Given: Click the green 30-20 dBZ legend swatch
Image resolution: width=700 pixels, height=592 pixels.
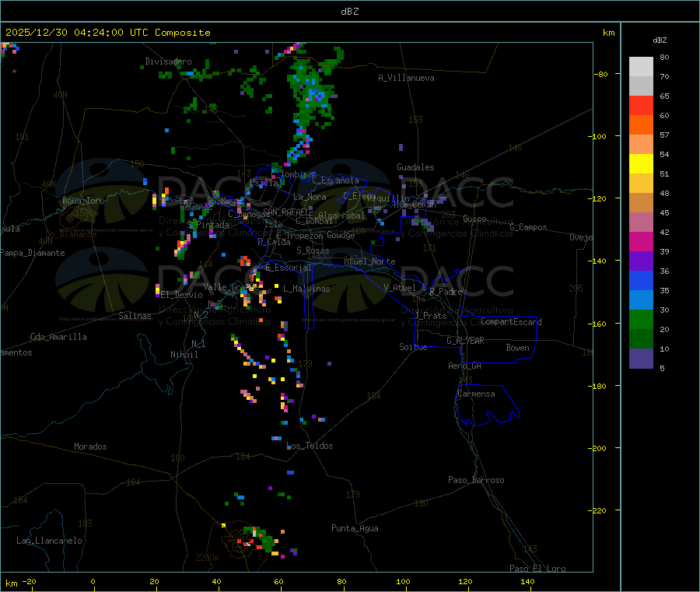Looking at the screenshot, I should pyautogui.click(x=641, y=319).
